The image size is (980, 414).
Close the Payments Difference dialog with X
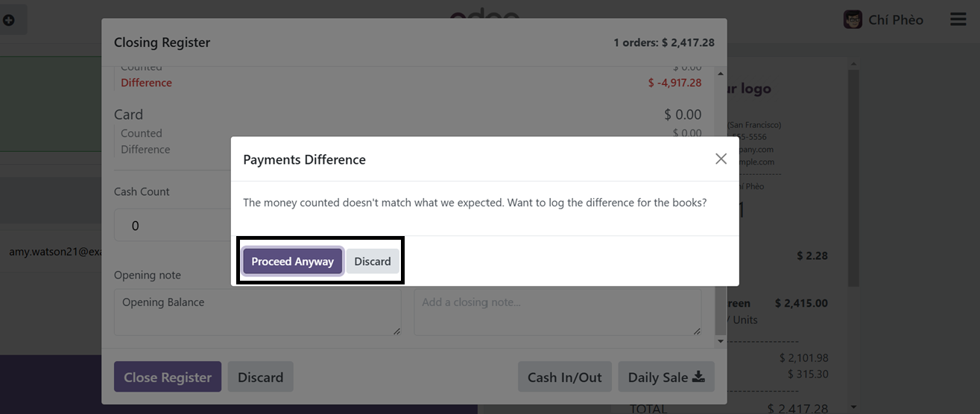pyautogui.click(x=721, y=159)
